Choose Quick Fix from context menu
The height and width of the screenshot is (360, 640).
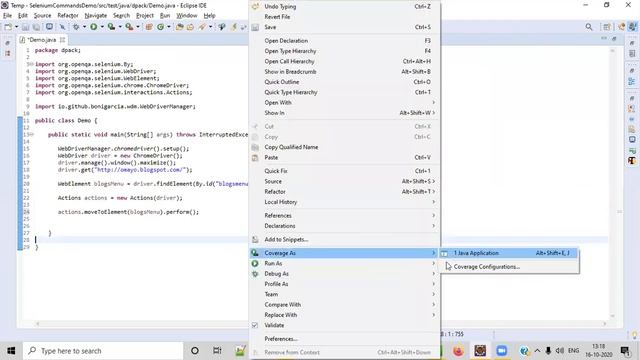tap(345, 171)
